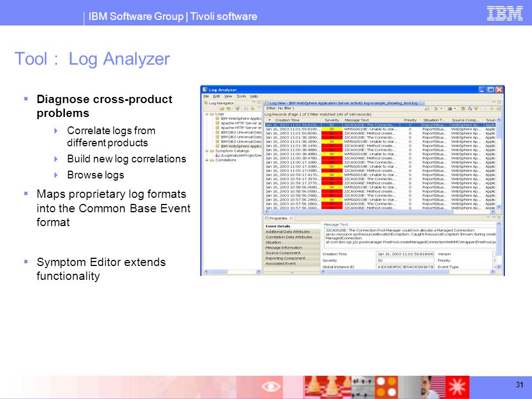Click the gray square highlight icon in Log View toolbar
The height and width of the screenshot is (399, 532).
(449, 109)
